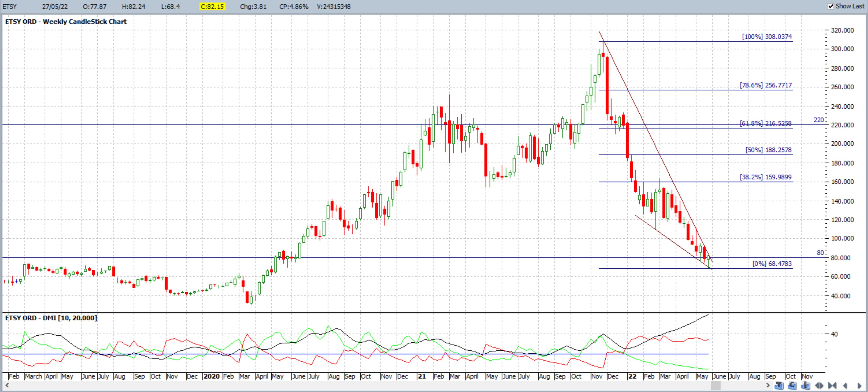Click the [38.2%] 159.9899 Fibonacci label
868x392 pixels.
click(x=766, y=177)
